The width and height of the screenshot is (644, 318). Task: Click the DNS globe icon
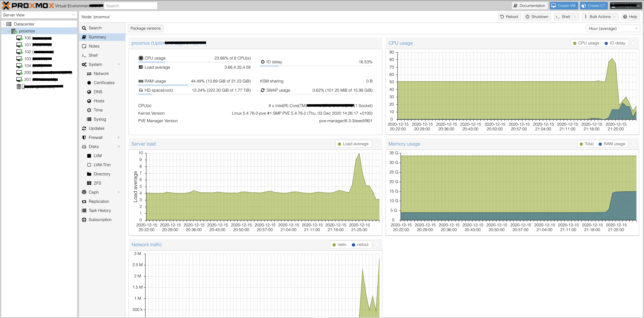point(89,92)
